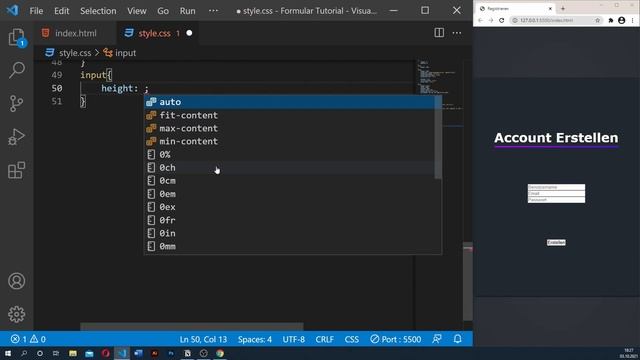The image size is (640, 360).
Task: Switch to Visual Studio Code in taskbar
Action: point(122,353)
